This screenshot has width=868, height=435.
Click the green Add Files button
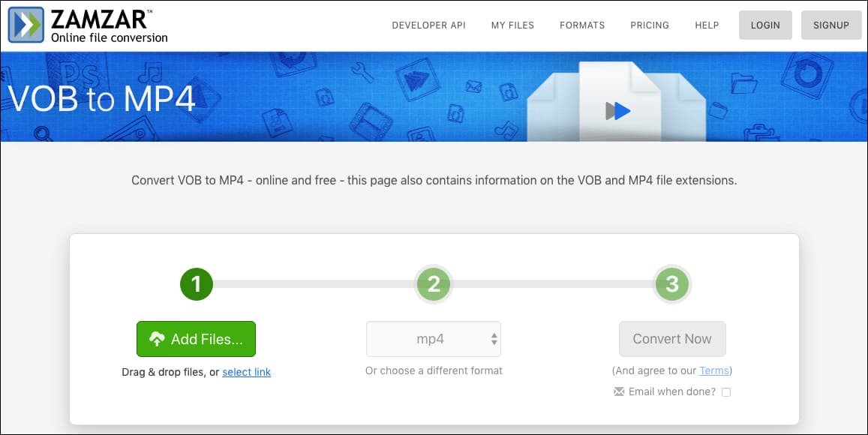click(196, 339)
